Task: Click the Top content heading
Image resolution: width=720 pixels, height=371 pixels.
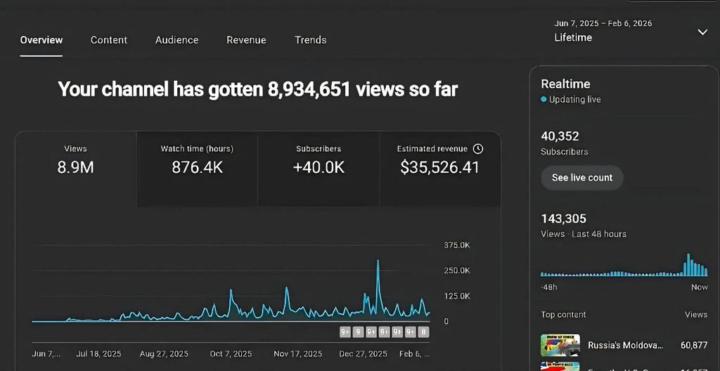Action: 563,315
